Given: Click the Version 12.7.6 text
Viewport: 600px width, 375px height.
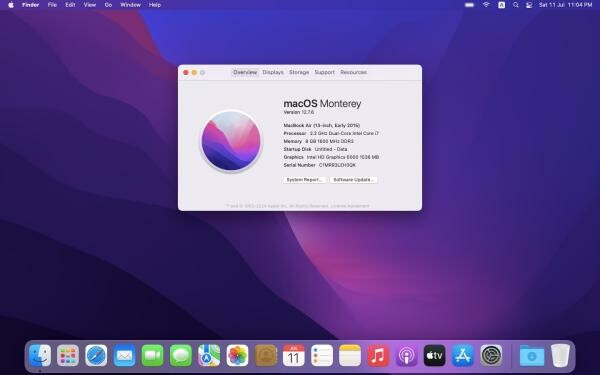Looking at the screenshot, I should pyautogui.click(x=299, y=112).
